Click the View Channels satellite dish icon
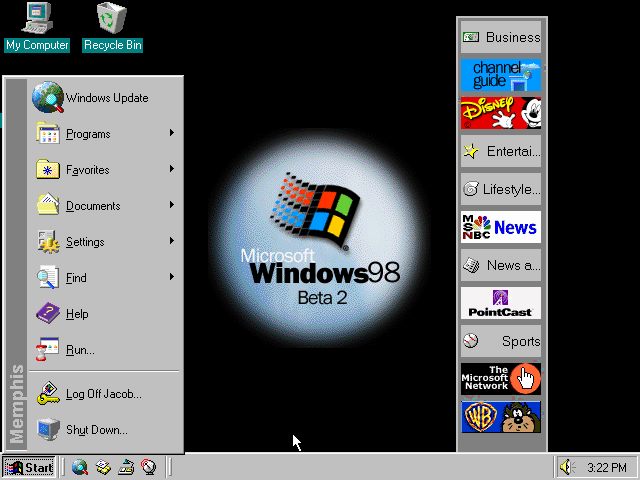640x480 pixels. click(x=149, y=467)
